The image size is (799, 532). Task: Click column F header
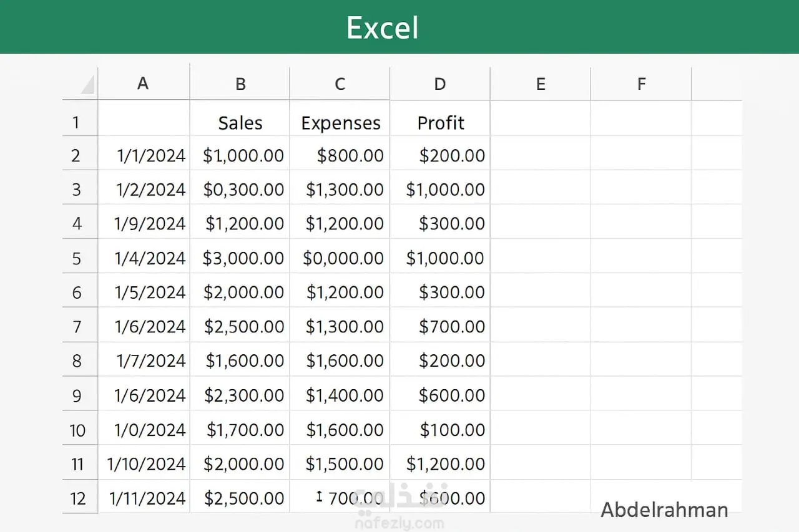(x=641, y=84)
